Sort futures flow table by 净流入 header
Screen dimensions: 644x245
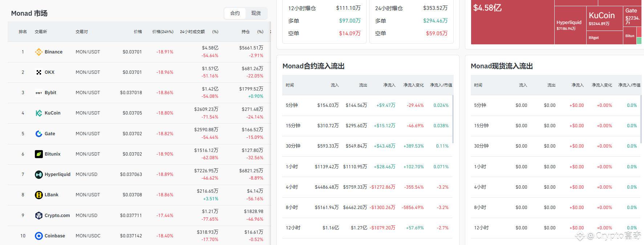(389, 85)
